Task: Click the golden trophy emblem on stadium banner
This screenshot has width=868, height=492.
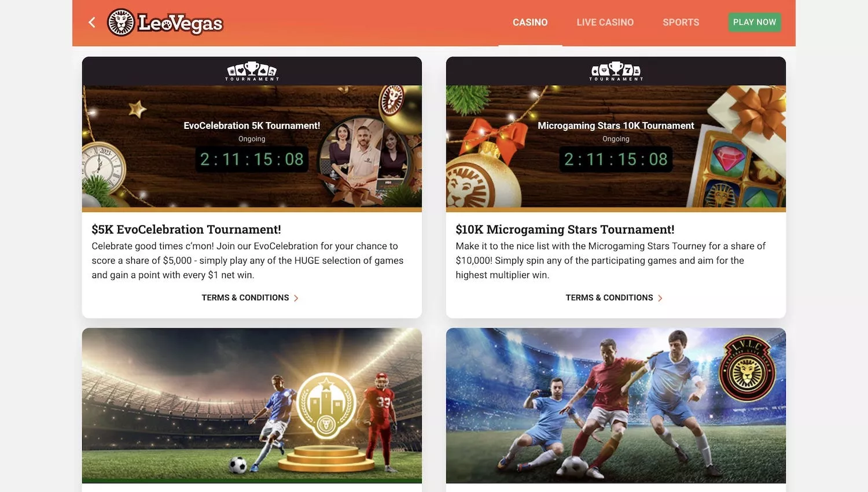Action: click(326, 405)
